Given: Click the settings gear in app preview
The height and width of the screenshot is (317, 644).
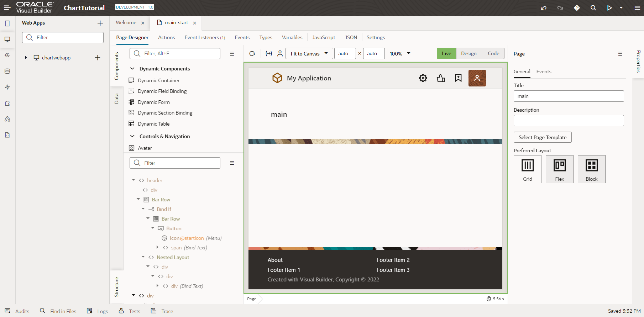Looking at the screenshot, I should (423, 78).
